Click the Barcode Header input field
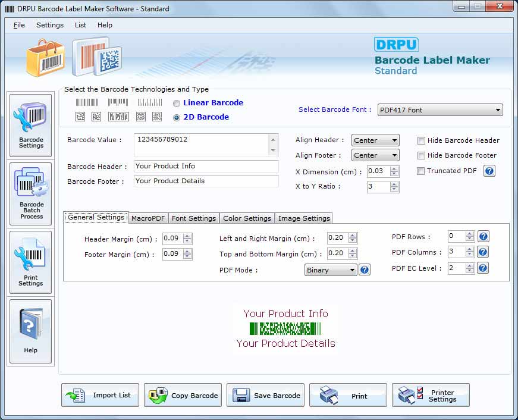This screenshot has height=420, width=518. click(x=206, y=166)
